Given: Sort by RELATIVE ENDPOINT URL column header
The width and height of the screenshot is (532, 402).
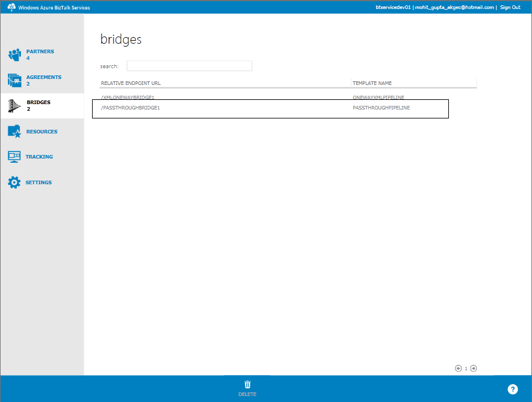Looking at the screenshot, I should click(x=131, y=83).
